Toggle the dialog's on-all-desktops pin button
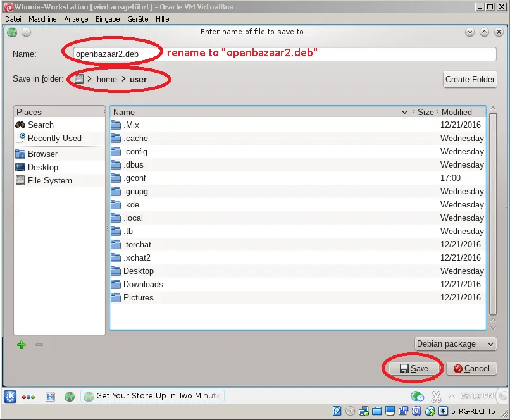 coord(27,32)
